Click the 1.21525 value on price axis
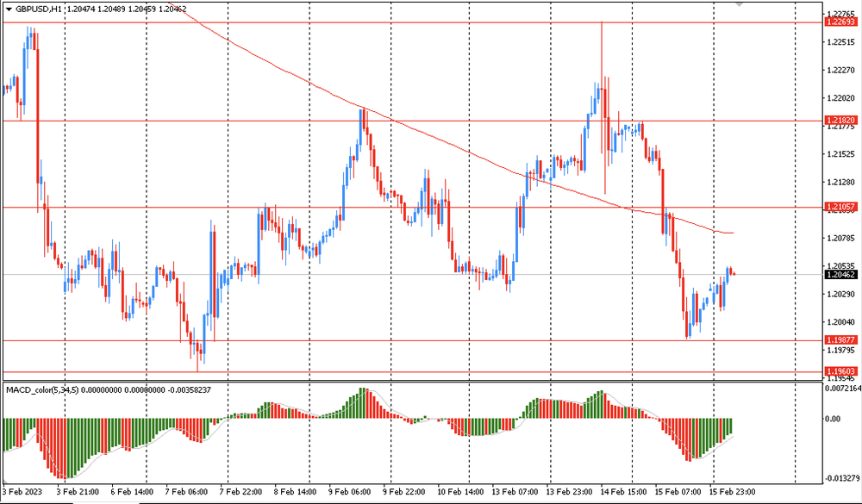The width and height of the screenshot is (862, 504). (840, 154)
